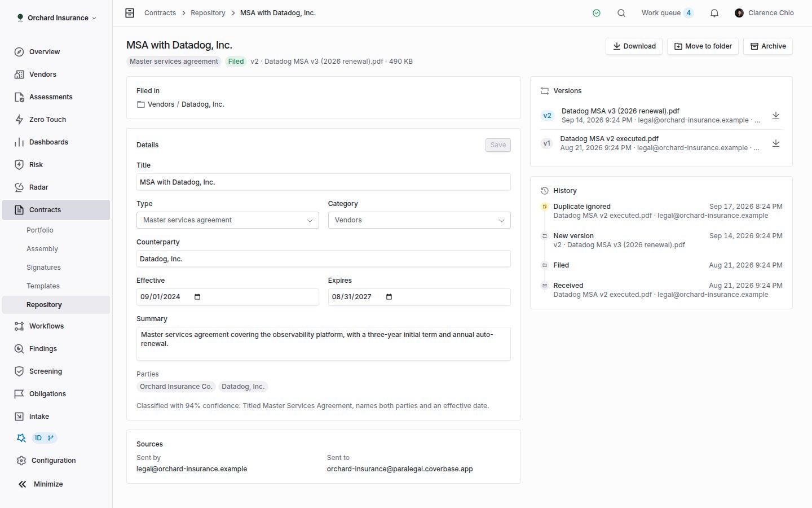Screen dimensions: 812x508
Task: Open Templates under Contracts
Action: click(43, 286)
